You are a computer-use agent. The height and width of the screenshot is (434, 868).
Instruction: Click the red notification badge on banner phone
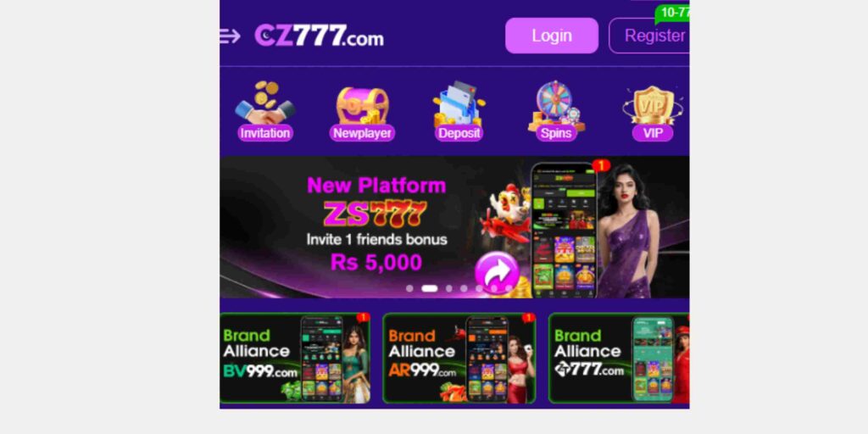601,165
